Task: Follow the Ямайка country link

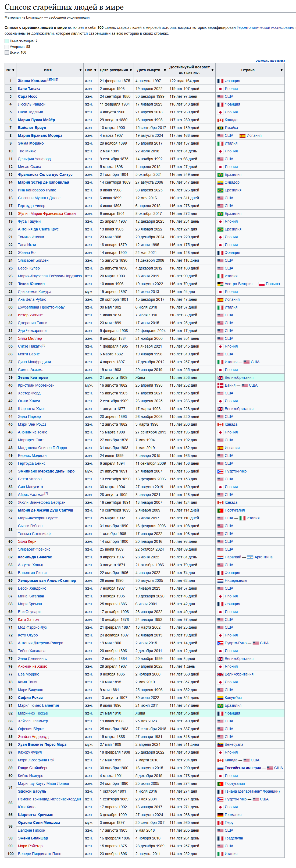Action: click(x=231, y=128)
